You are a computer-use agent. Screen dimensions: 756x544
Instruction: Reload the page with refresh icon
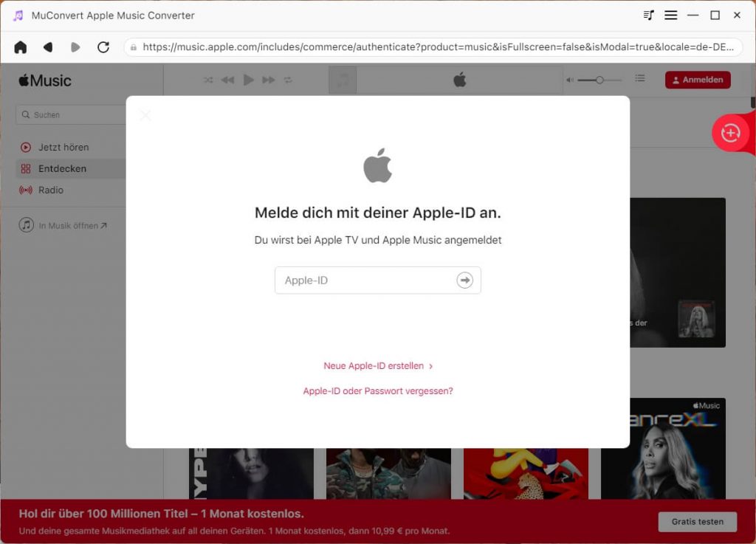click(103, 47)
